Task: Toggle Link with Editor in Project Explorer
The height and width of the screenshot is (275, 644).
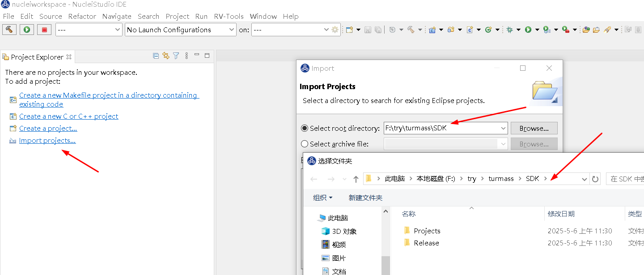Action: [166, 56]
